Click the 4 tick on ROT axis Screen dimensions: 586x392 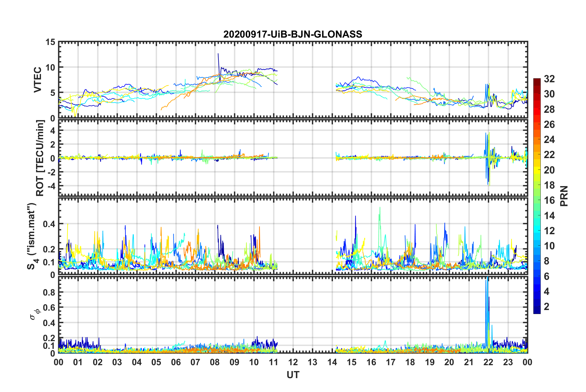click(53, 131)
